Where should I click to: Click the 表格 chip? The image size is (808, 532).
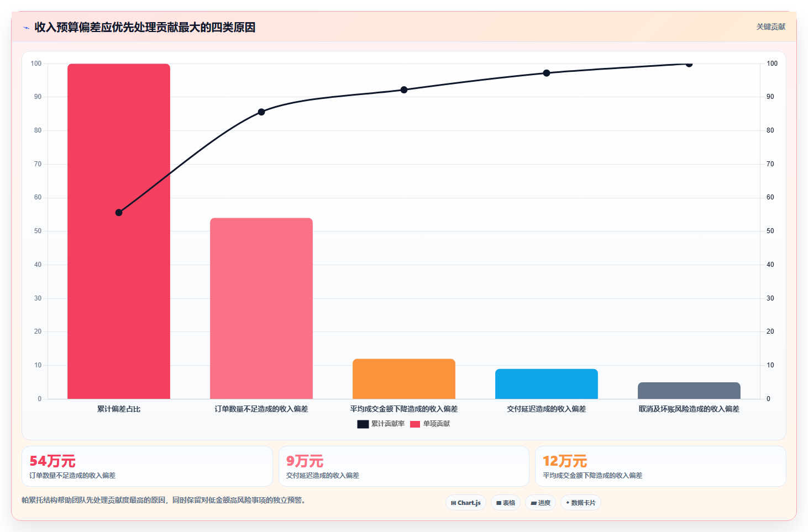[x=506, y=503]
